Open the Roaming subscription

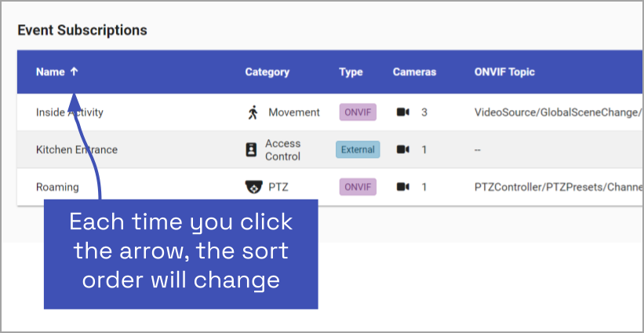click(57, 187)
